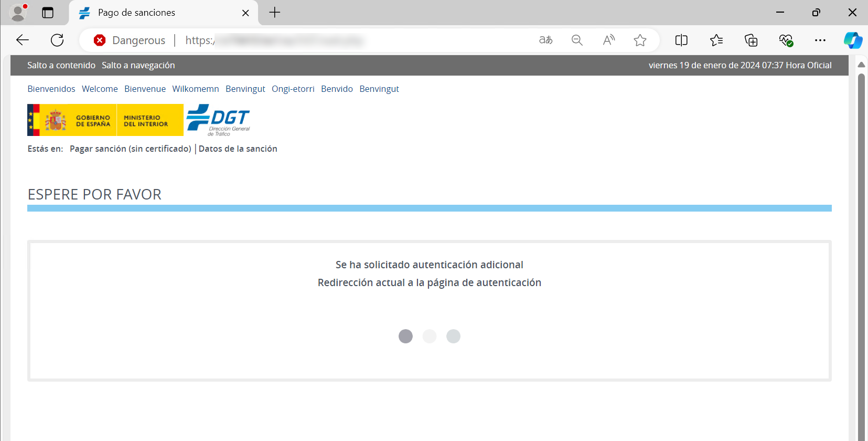Screen dimensions: 868x441
Task: Activate the Read Aloud icon
Action: coord(608,40)
